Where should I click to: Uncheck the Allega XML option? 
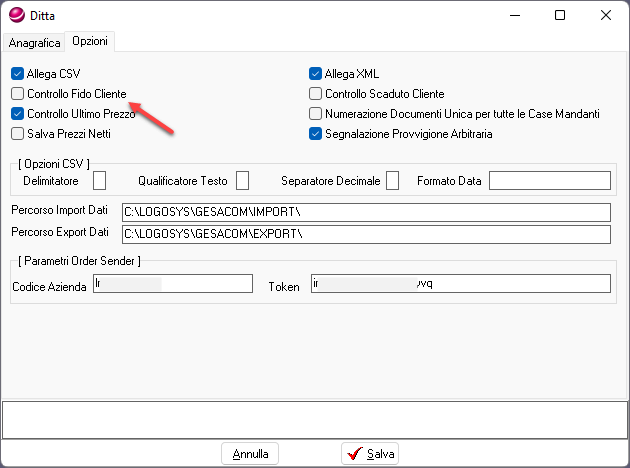coord(316,74)
